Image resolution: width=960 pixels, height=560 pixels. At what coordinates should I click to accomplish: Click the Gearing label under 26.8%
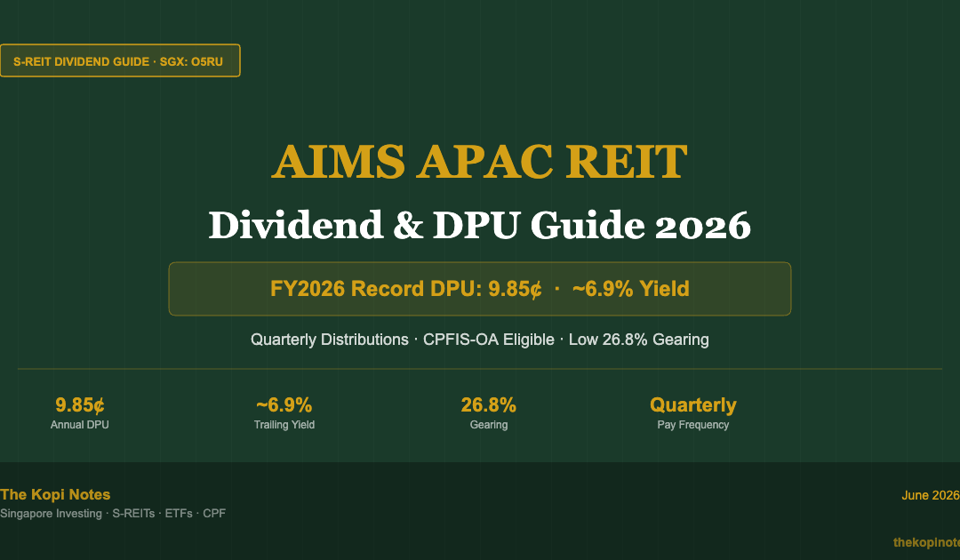tap(489, 425)
